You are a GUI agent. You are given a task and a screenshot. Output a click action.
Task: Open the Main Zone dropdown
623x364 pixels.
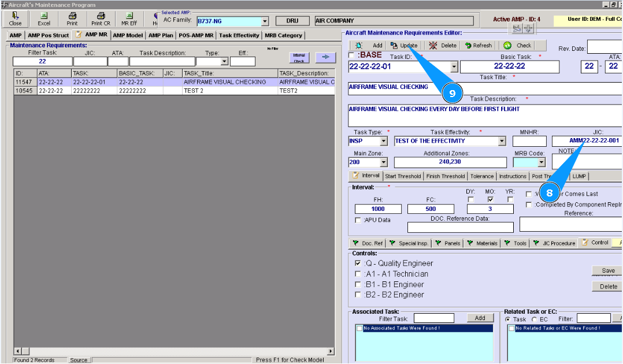pyautogui.click(x=383, y=162)
